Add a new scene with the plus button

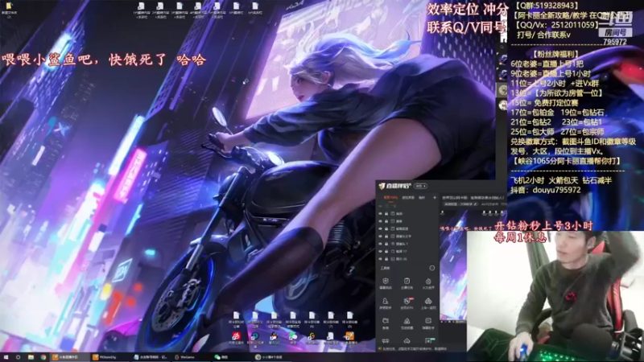tap(435, 198)
